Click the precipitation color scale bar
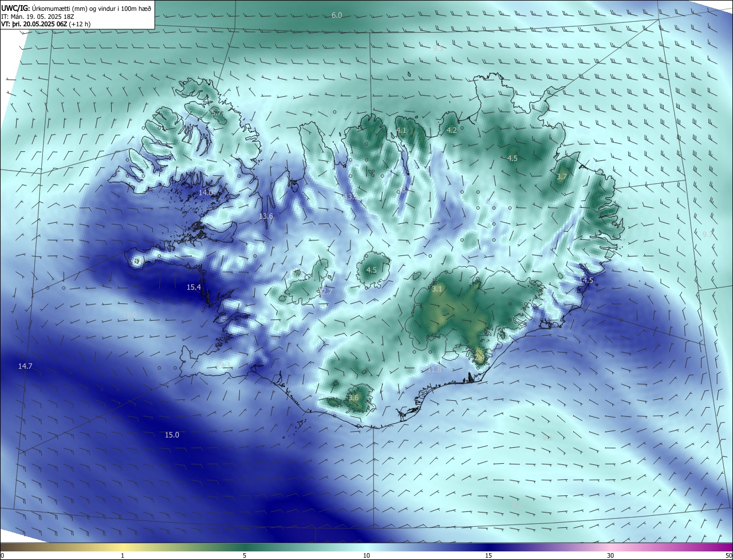 pos(366,547)
